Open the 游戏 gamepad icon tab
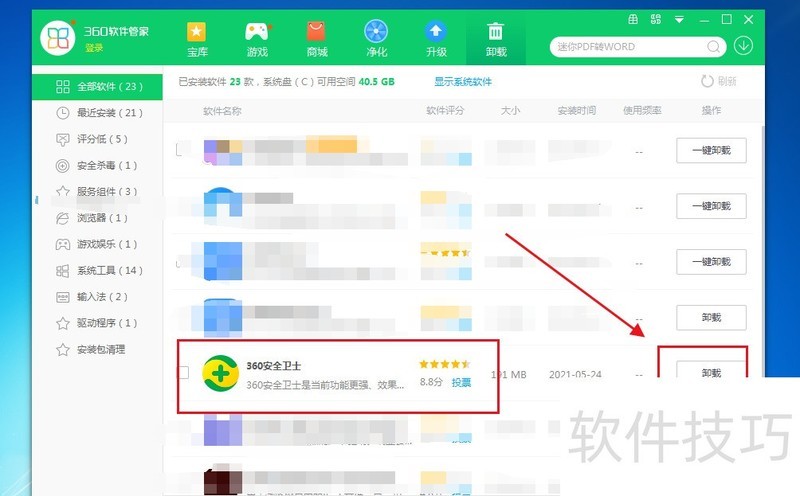Viewport: 800px width, 496px height. tap(257, 38)
